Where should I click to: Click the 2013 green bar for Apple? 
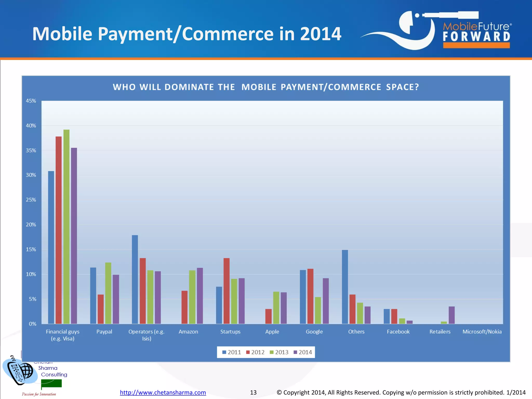(x=276, y=308)
